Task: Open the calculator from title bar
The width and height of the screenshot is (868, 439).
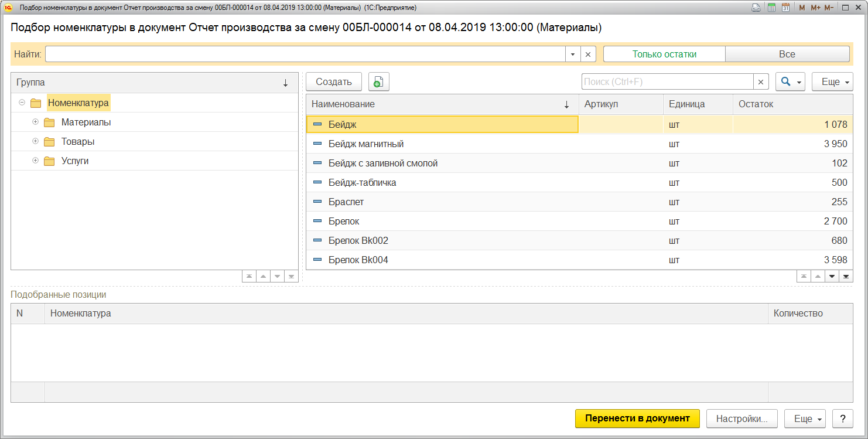Action: (771, 8)
